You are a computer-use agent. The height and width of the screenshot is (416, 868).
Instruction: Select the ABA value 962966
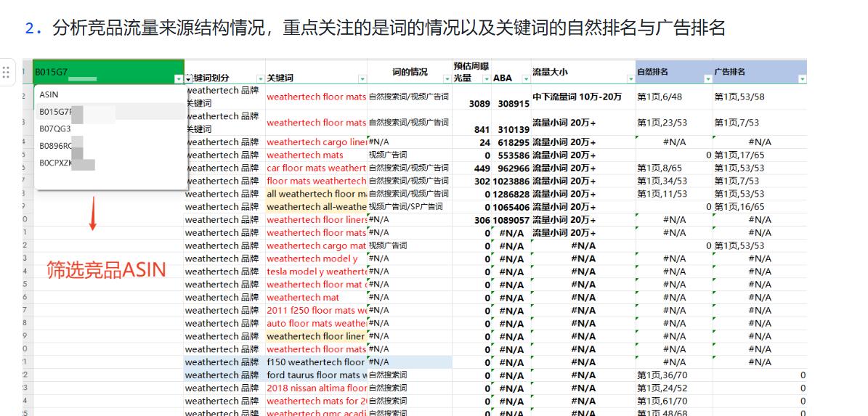pyautogui.click(x=511, y=168)
